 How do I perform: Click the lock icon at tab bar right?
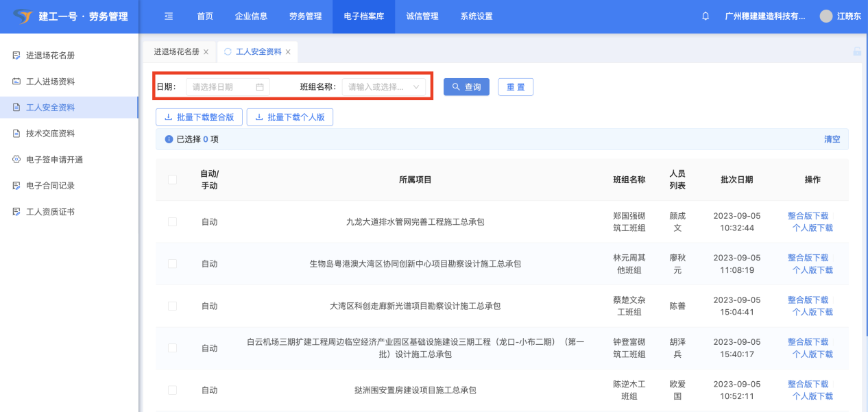856,51
